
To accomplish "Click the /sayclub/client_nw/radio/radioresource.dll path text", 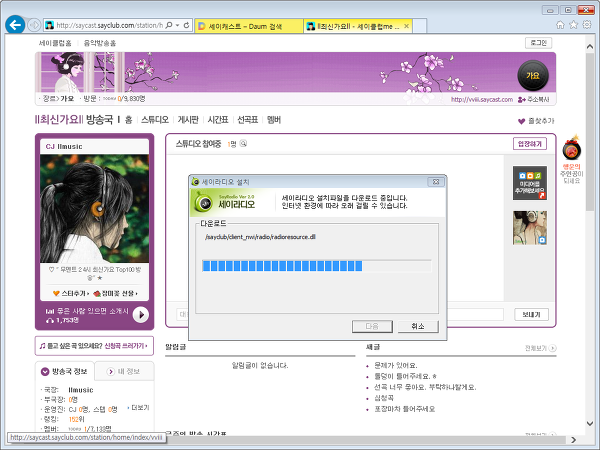I will pyautogui.click(x=261, y=237).
